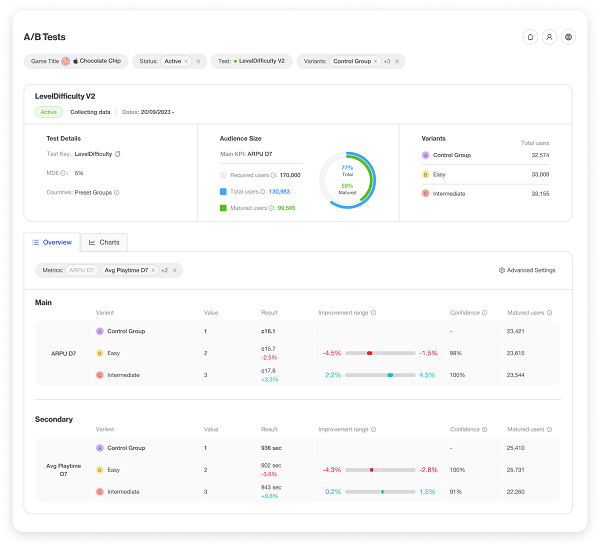Click the Improvement range info icon in Main table
The width and height of the screenshot is (600, 547).
pyautogui.click(x=373, y=313)
